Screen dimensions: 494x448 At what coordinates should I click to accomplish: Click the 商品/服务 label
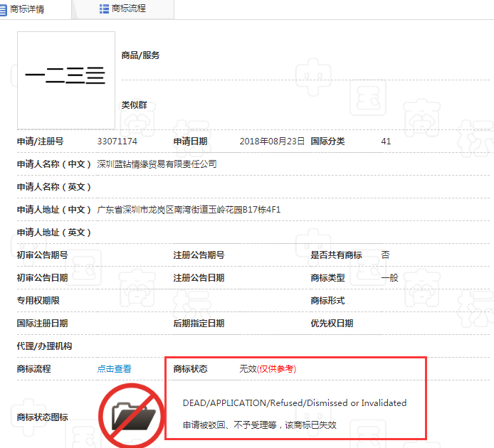pyautogui.click(x=140, y=55)
